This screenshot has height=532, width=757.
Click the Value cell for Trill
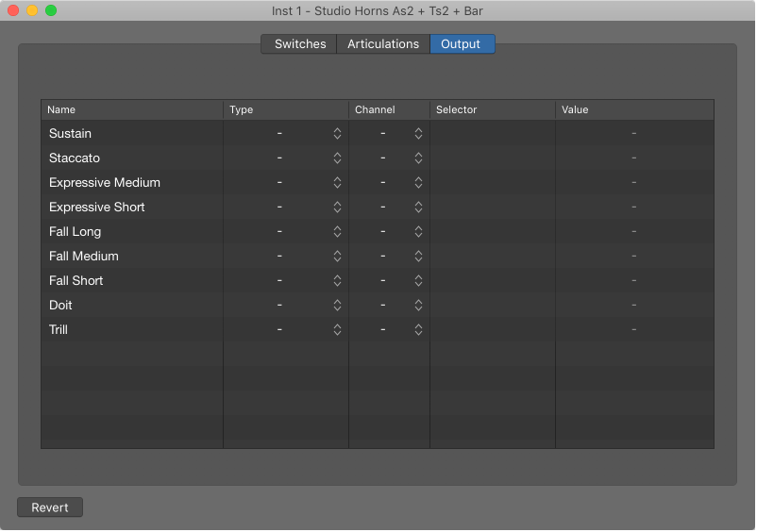tap(634, 330)
